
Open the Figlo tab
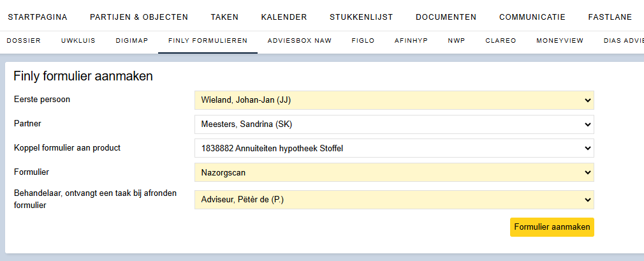363,41
